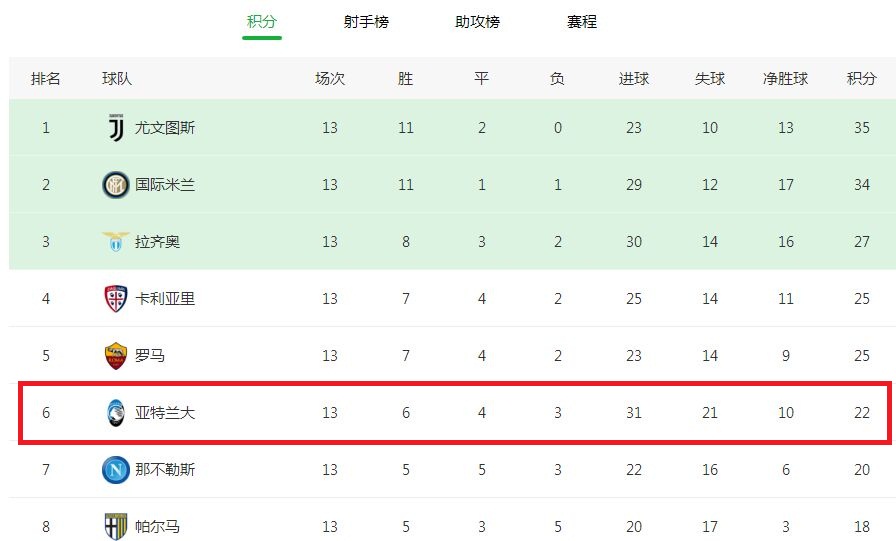Click the Cagliari team badge
896x541 pixels.
(115, 299)
